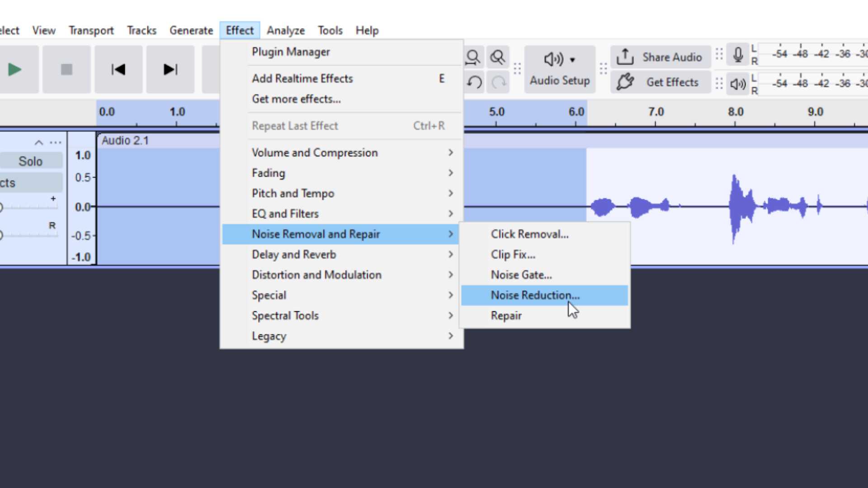The height and width of the screenshot is (488, 868).
Task: Click the Stop button
Action: click(x=66, y=70)
